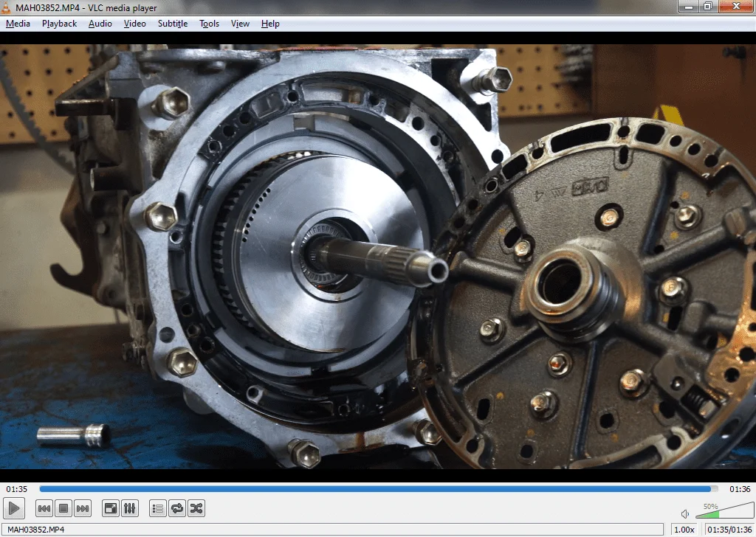756x537 pixels.
Task: Open extended settings equalizer icon
Action: tap(129, 508)
